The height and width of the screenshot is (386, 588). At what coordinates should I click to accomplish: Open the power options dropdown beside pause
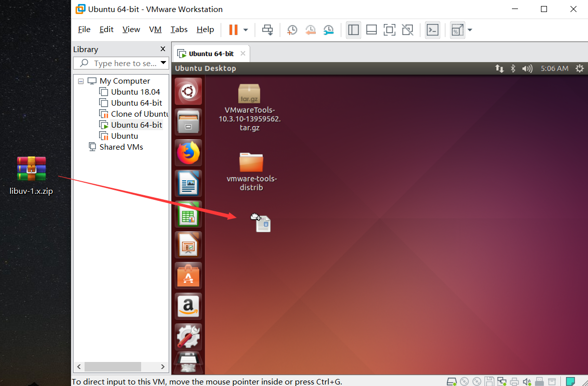pyautogui.click(x=246, y=30)
